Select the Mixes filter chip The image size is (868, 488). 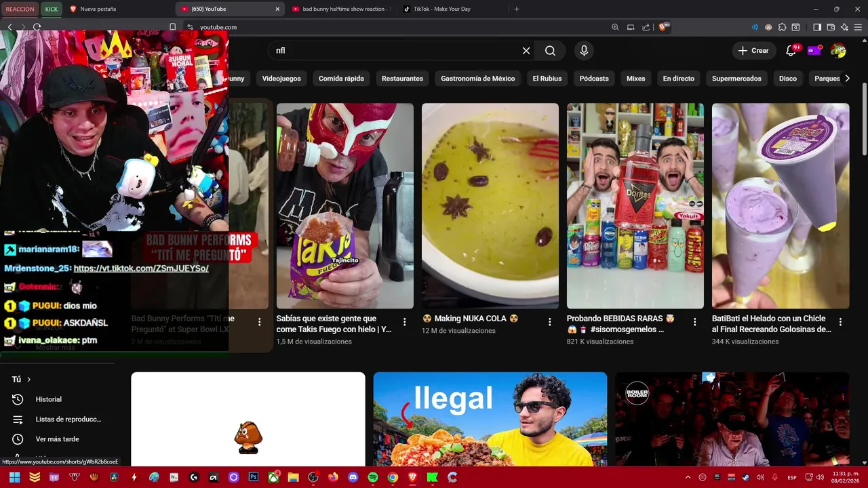636,79
